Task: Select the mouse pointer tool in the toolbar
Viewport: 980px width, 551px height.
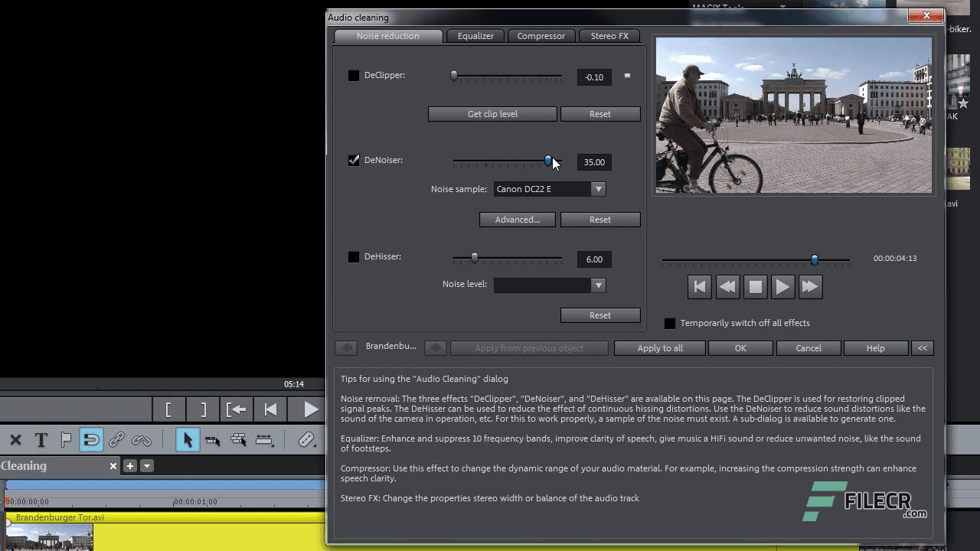Action: pyautogui.click(x=187, y=440)
